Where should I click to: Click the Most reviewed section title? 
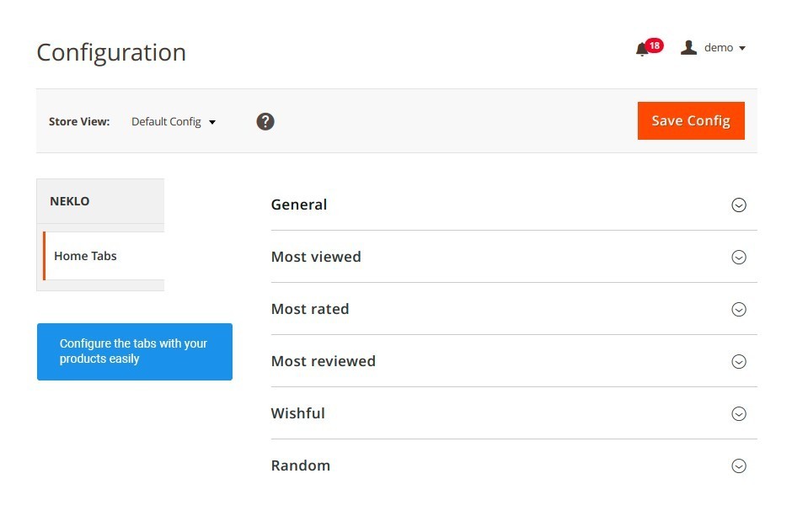click(x=324, y=361)
